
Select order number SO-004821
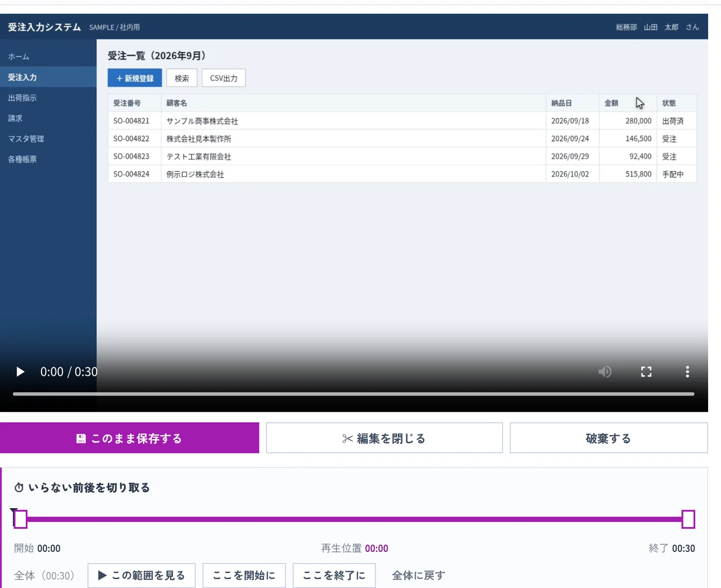click(131, 121)
